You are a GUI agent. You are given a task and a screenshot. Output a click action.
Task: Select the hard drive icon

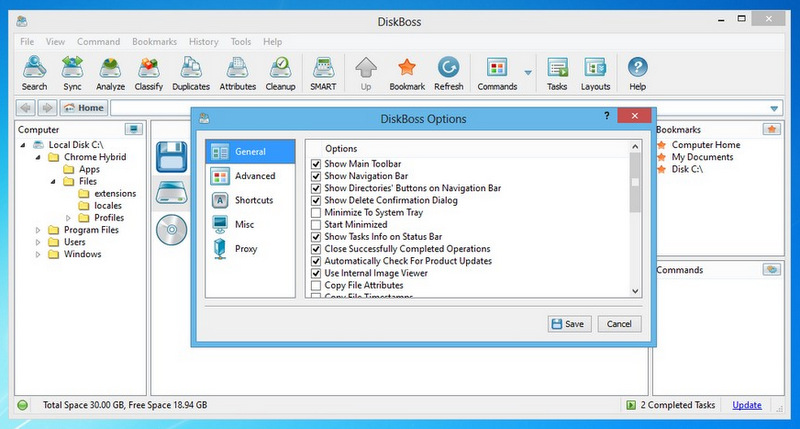click(171, 193)
